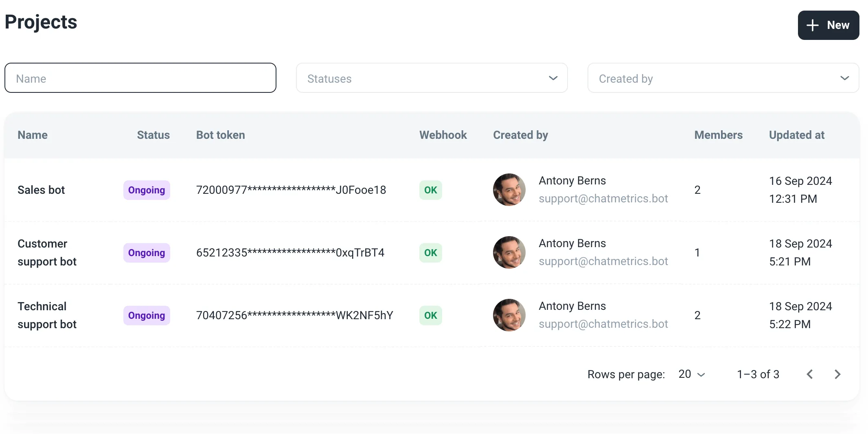868x434 pixels.
Task: Go to the next page arrow
Action: pos(837,374)
